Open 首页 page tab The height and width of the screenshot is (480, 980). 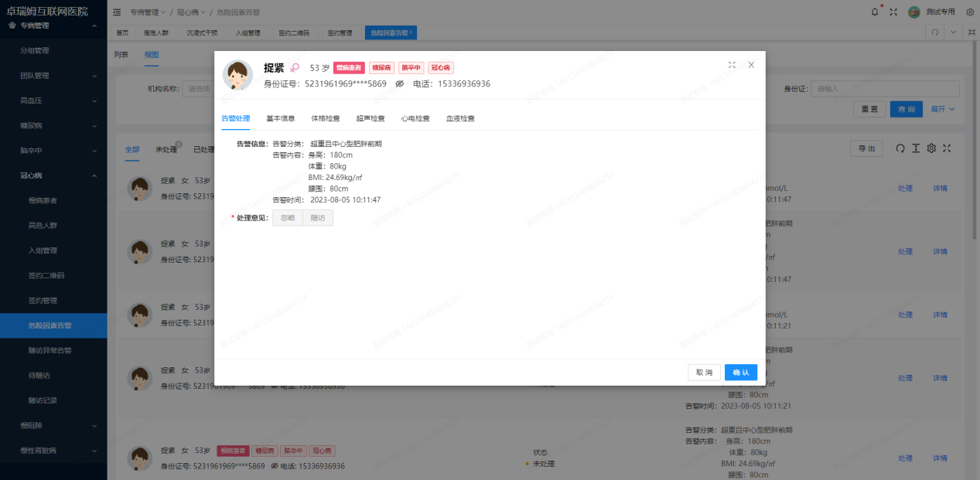(122, 33)
